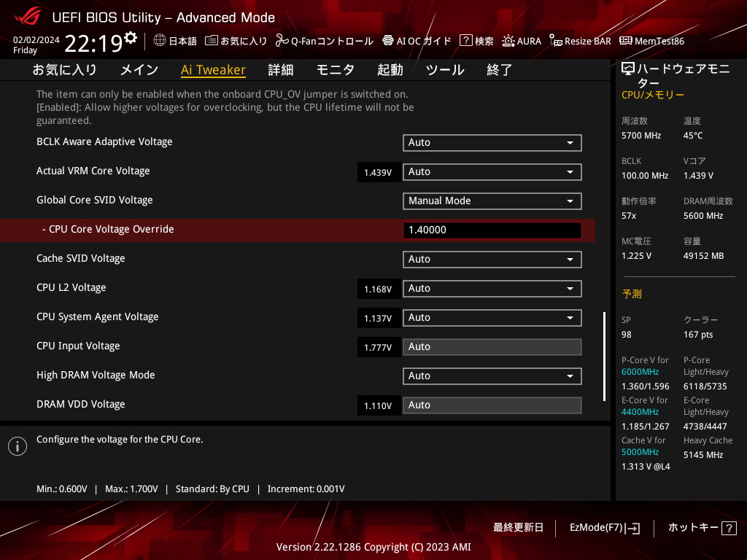Launch MemTest86 icon
This screenshot has height=560, width=747.
625,41
